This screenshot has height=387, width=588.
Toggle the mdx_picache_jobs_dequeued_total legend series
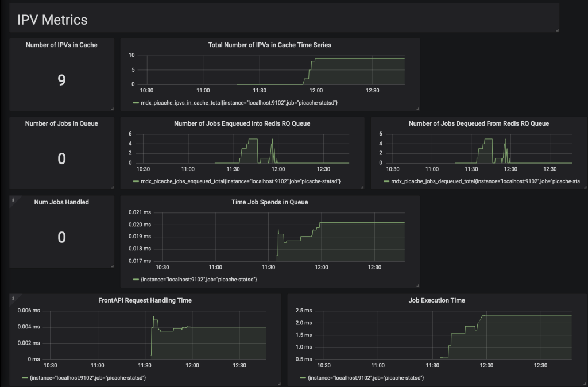[485, 181]
